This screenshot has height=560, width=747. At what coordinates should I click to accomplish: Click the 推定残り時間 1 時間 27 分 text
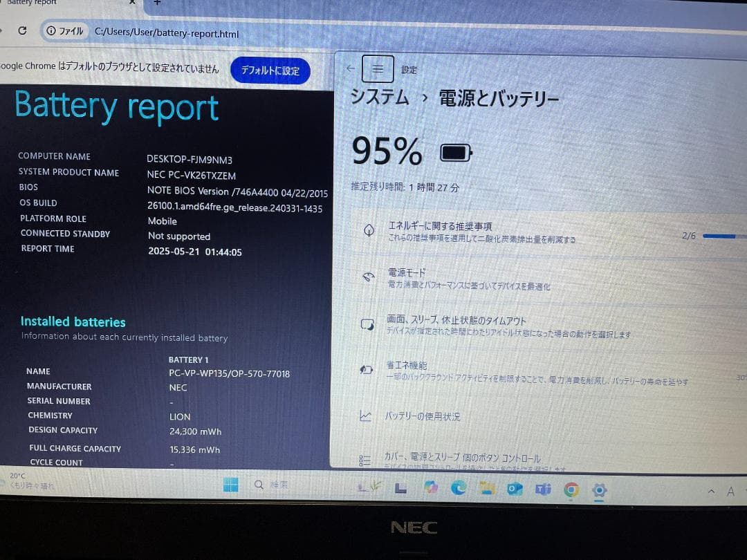coord(405,187)
